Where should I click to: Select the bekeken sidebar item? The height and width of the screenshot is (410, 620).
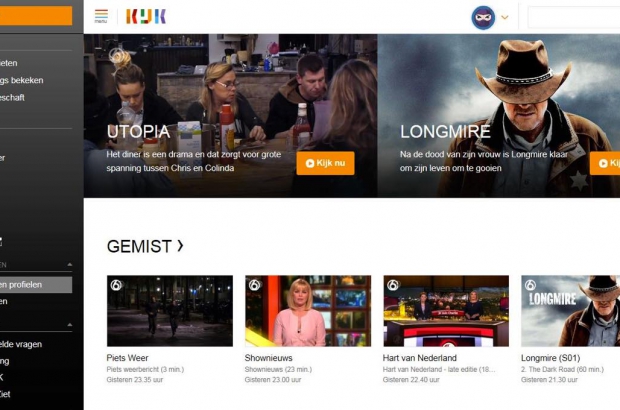[22, 80]
